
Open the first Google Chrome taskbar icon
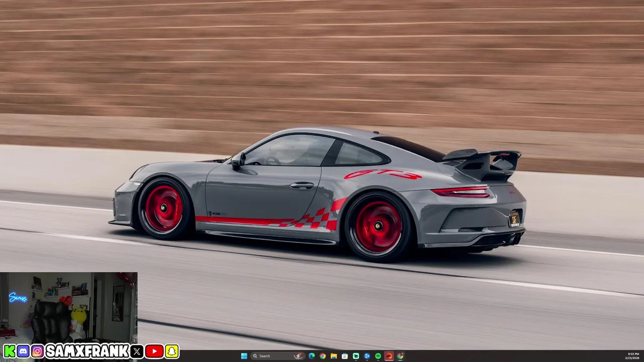(323, 356)
